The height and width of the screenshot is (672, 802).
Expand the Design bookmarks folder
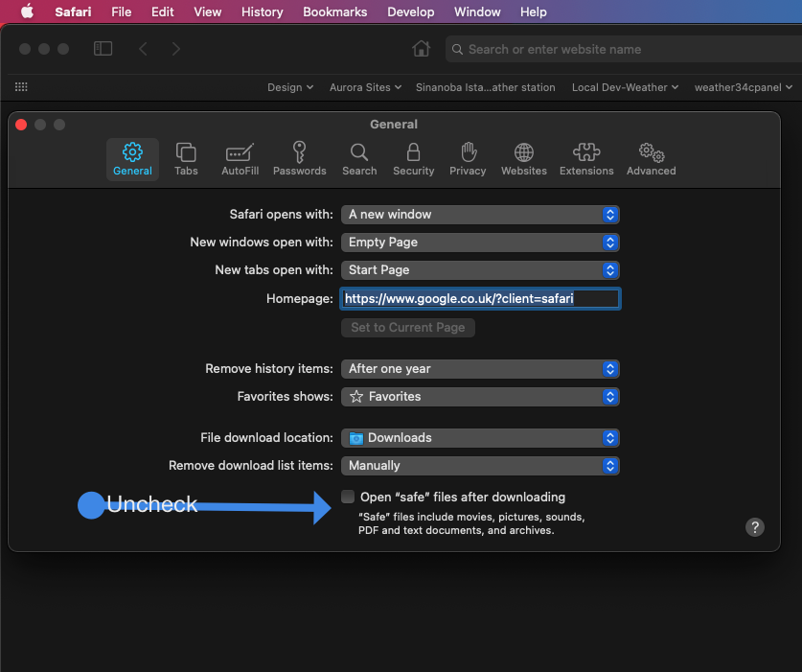pos(290,87)
